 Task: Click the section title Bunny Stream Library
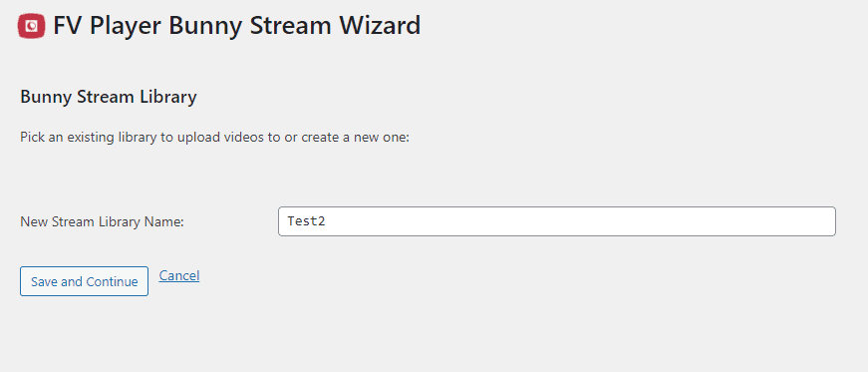pos(109,97)
